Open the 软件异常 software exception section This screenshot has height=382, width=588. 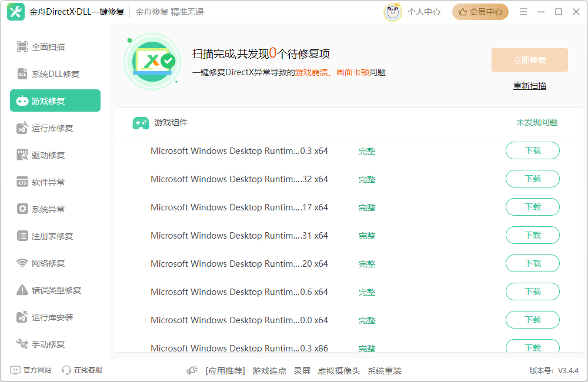tap(47, 182)
